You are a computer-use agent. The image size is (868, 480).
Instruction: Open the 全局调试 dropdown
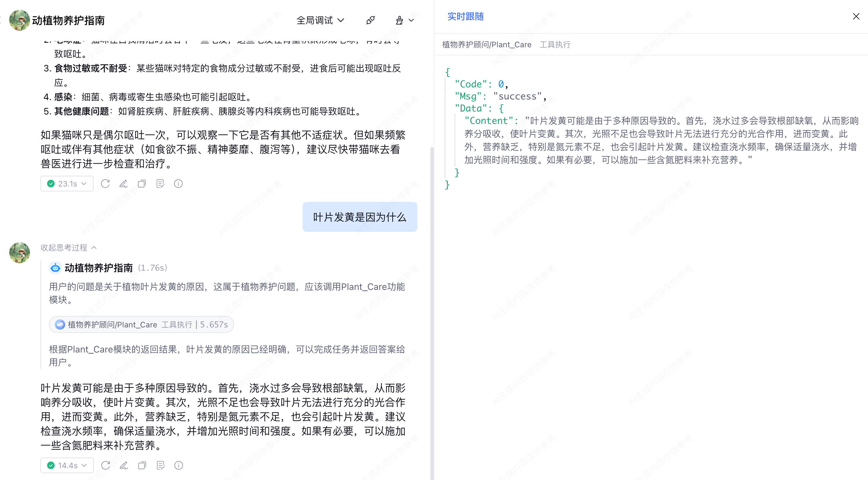point(320,20)
